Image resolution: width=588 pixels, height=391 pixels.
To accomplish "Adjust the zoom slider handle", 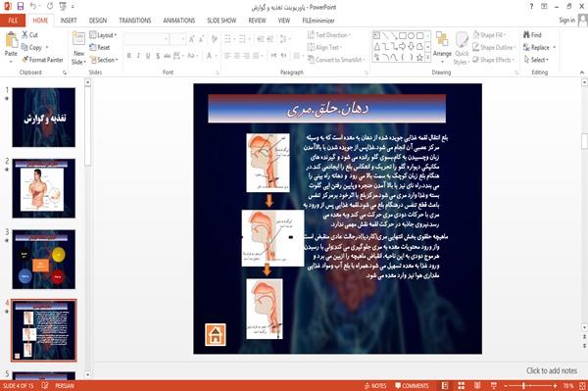I will pyautogui.click(x=524, y=386).
